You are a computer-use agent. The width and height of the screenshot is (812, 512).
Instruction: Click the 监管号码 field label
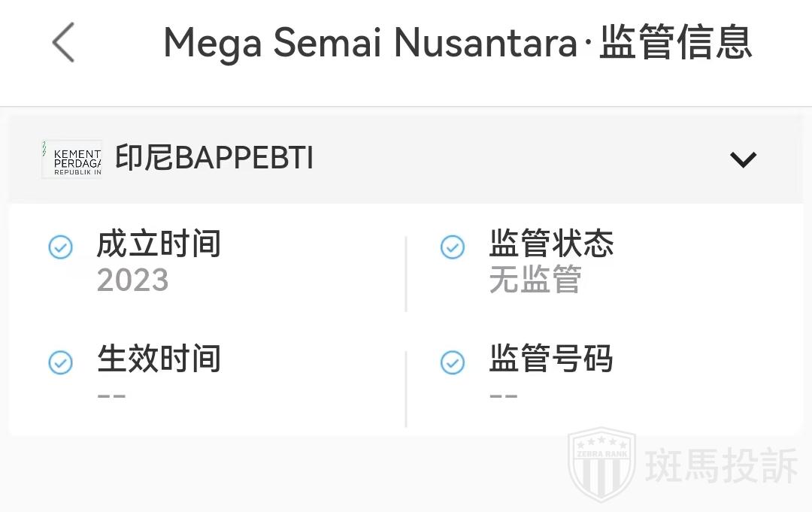tap(551, 359)
